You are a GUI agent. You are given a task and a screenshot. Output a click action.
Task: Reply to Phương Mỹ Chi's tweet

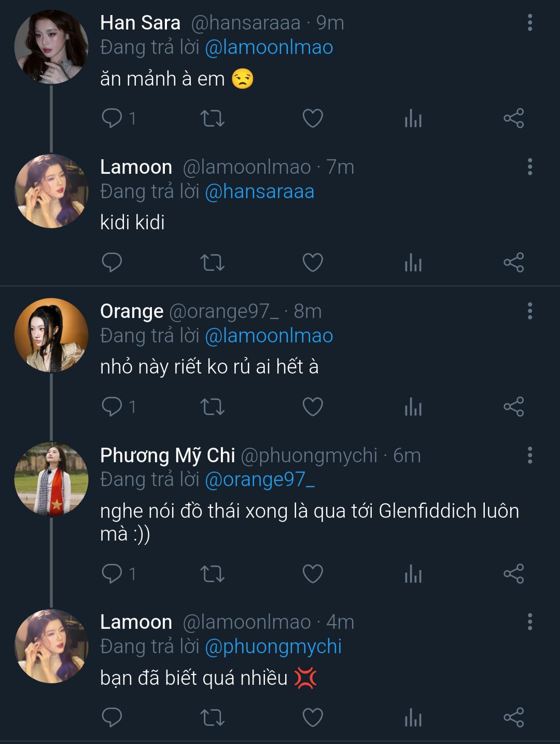pos(112,574)
